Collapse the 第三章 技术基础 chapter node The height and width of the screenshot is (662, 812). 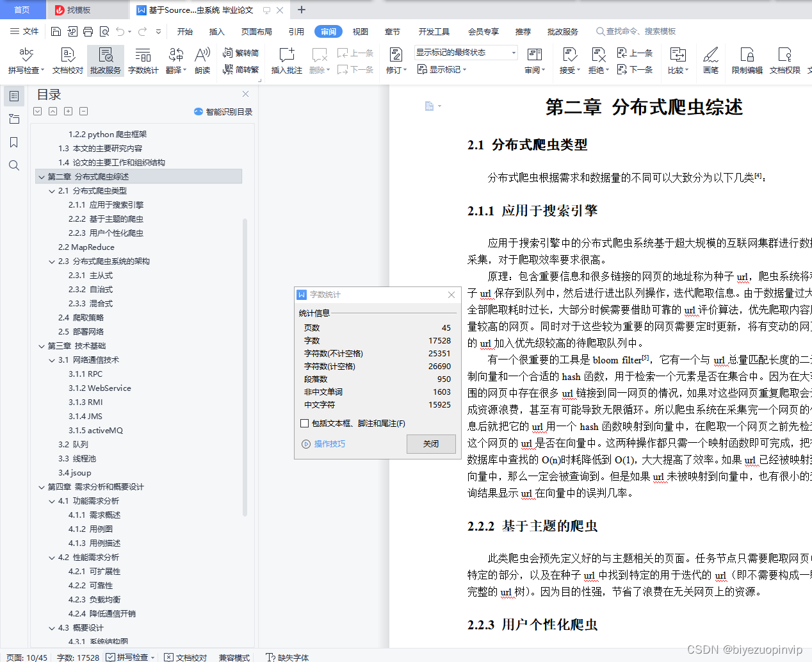(x=42, y=345)
